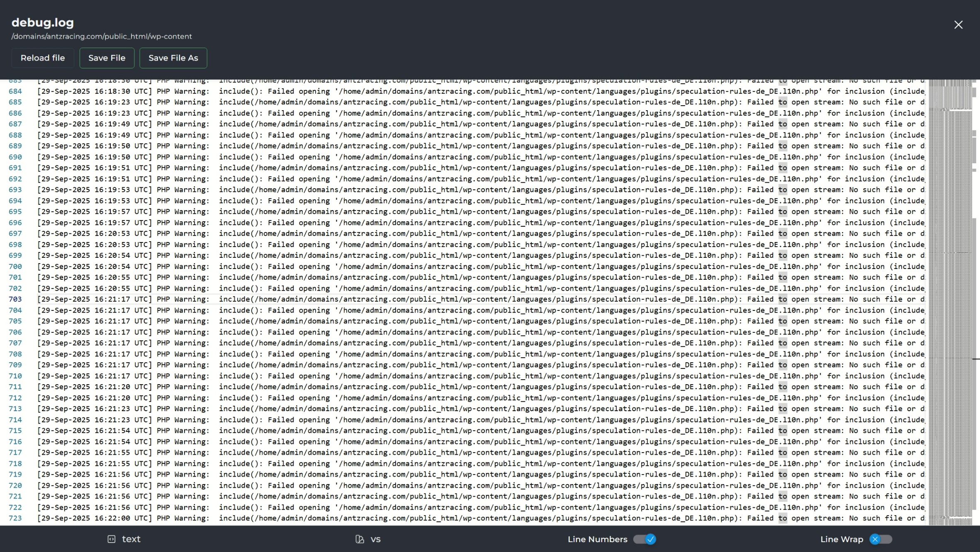Click line number 723 in gutter
Image resolution: width=980 pixels, height=552 pixels.
pos(15,518)
